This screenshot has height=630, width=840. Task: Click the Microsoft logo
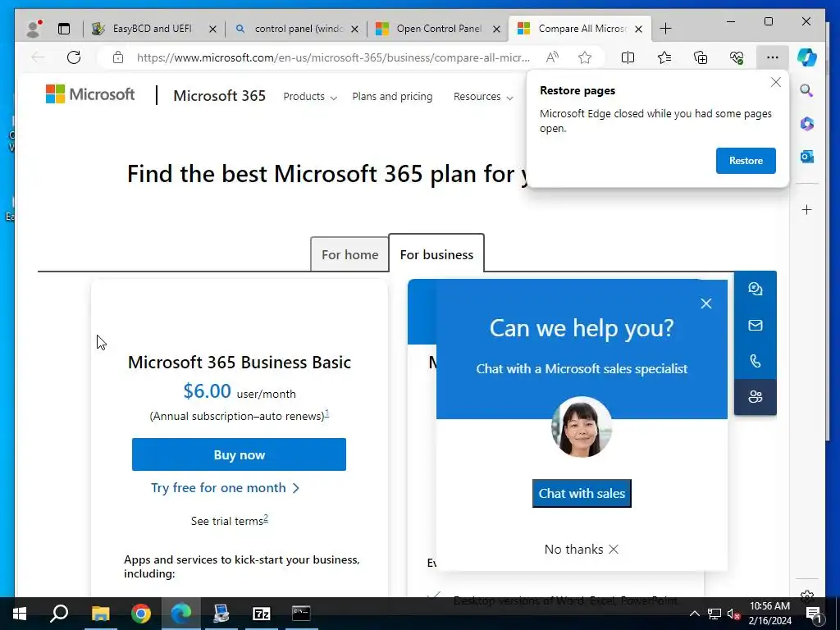click(x=90, y=94)
